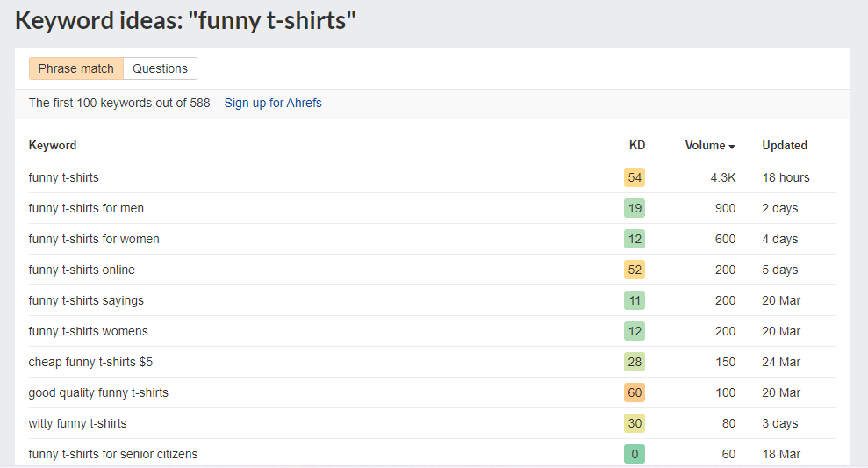Click the KD badge showing 19
Screen dimensions: 868x468
[x=635, y=208]
